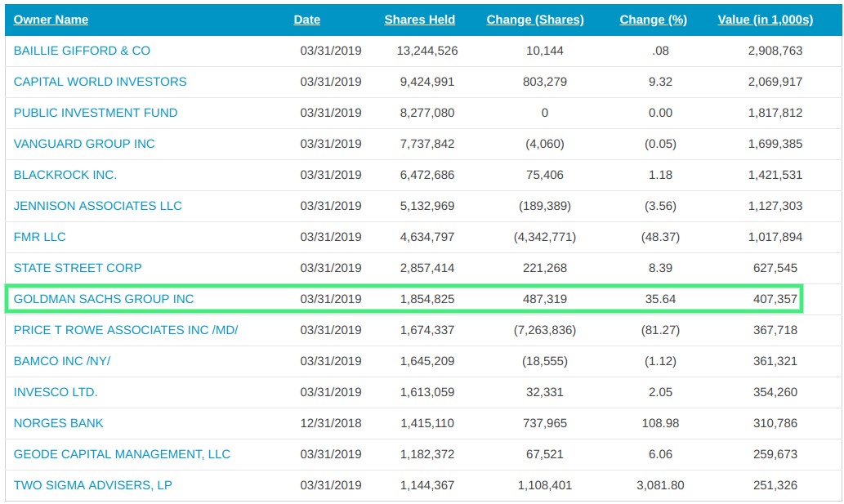The height and width of the screenshot is (504, 844).
Task: Select shares held value 9,424,991
Action: [x=427, y=82]
